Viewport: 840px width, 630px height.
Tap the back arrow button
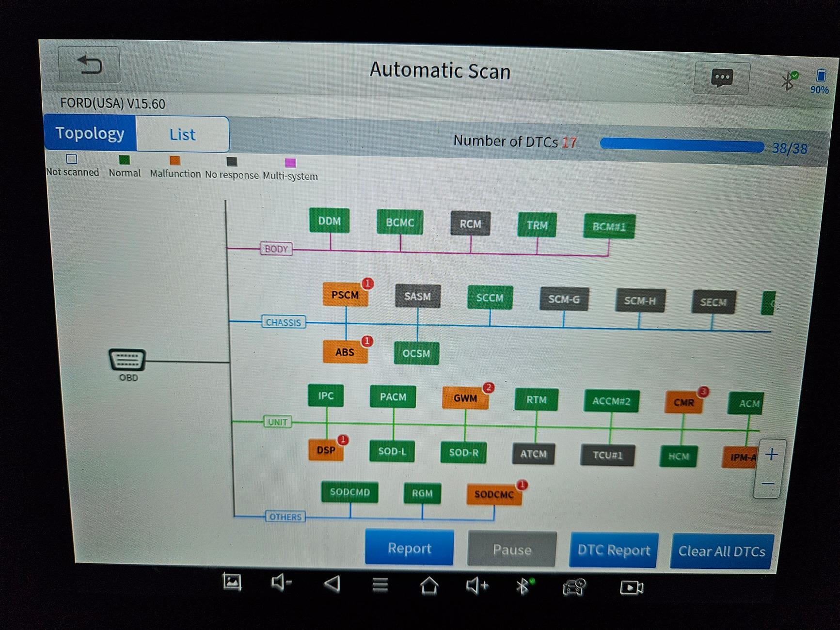(x=89, y=65)
